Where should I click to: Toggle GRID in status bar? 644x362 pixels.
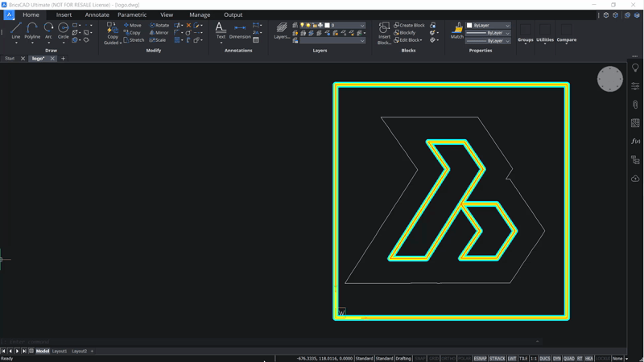click(x=434, y=358)
